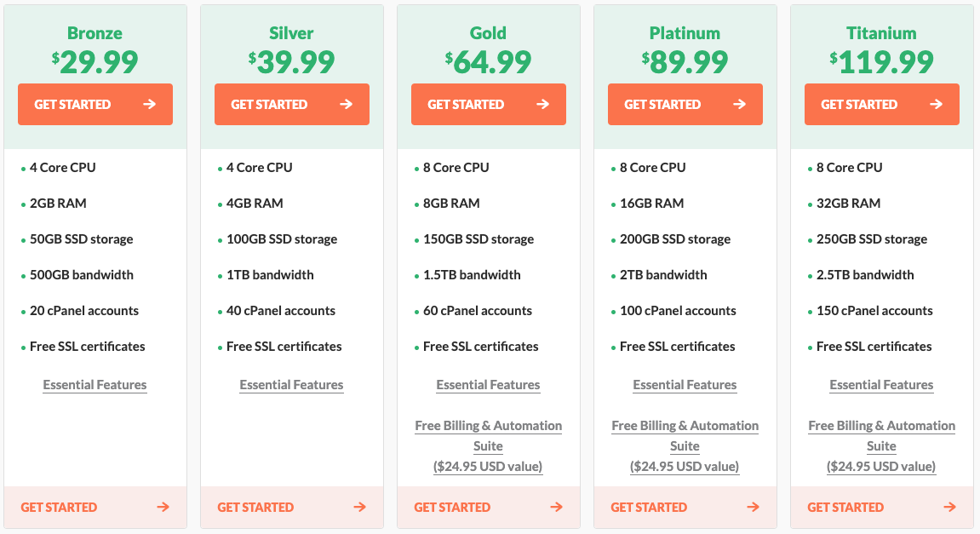This screenshot has width=980, height=534.
Task: Click the arrow icon in Gold's orange button
Action: (x=542, y=105)
